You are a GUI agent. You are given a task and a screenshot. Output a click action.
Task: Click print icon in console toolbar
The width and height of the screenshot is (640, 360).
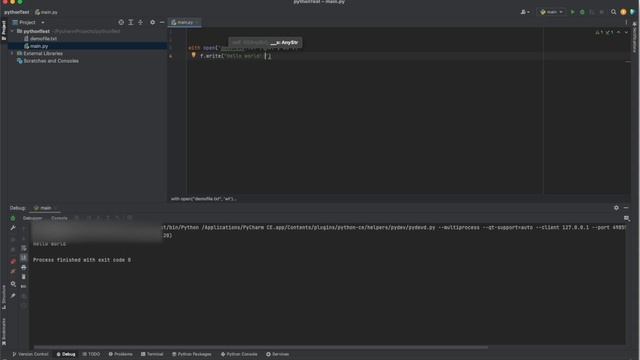(24, 267)
